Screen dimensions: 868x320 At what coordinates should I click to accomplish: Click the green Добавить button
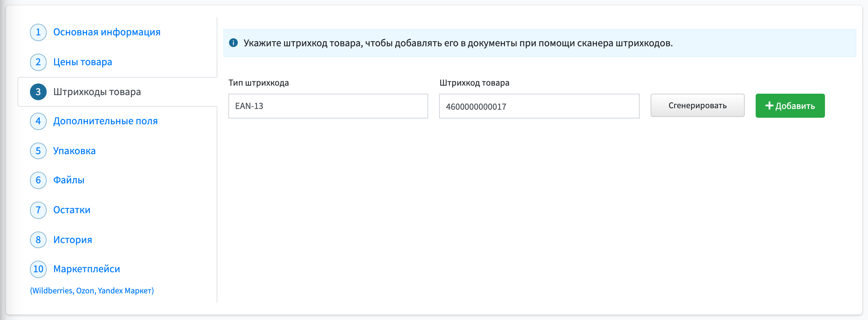(790, 106)
